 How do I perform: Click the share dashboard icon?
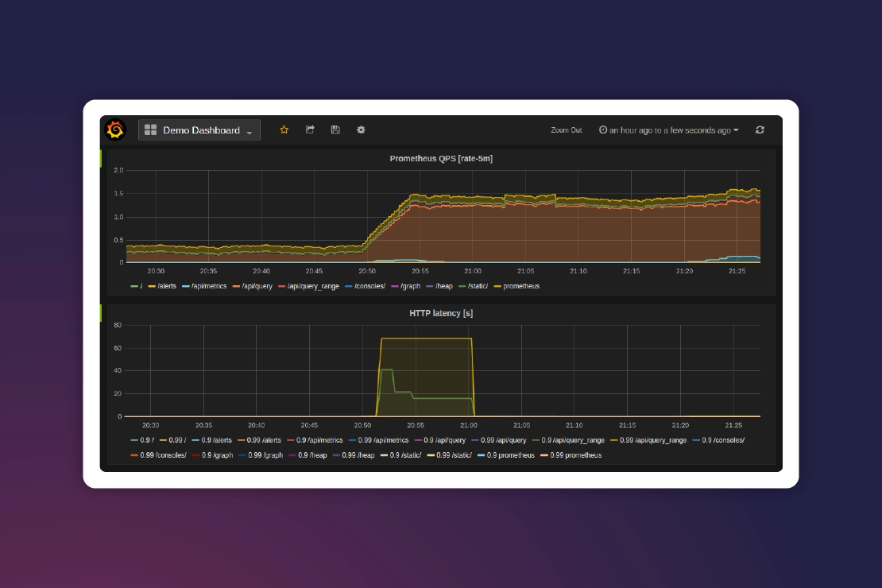310,130
